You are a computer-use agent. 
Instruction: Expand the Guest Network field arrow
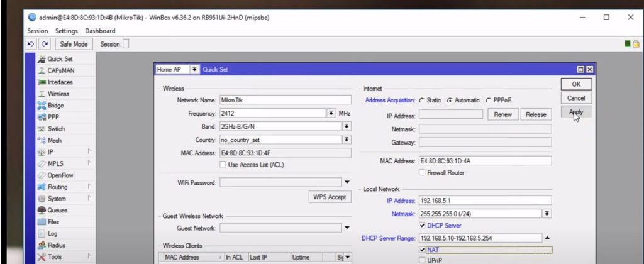347,228
